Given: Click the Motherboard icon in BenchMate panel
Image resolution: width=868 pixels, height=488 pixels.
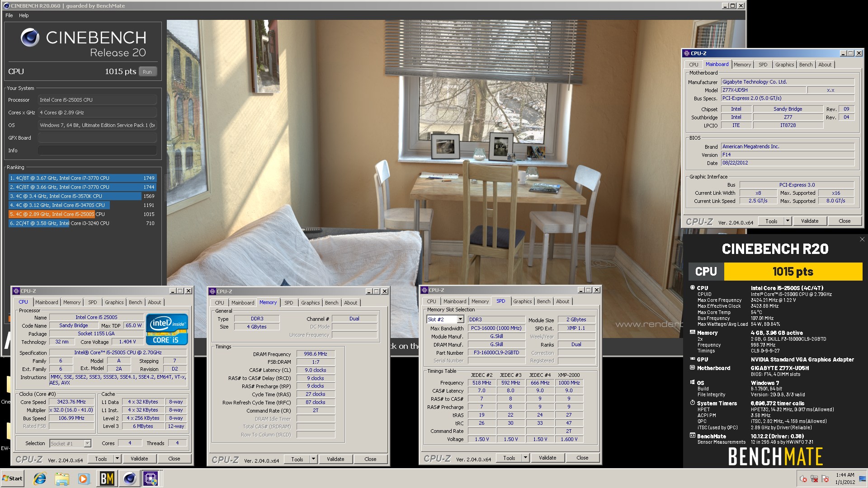Looking at the screenshot, I should 692,368.
